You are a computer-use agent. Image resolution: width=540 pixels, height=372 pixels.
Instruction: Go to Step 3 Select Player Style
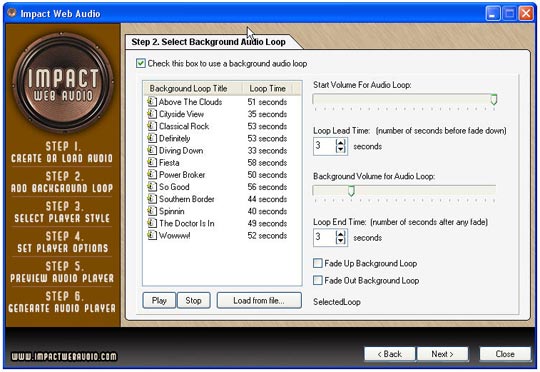click(x=62, y=212)
